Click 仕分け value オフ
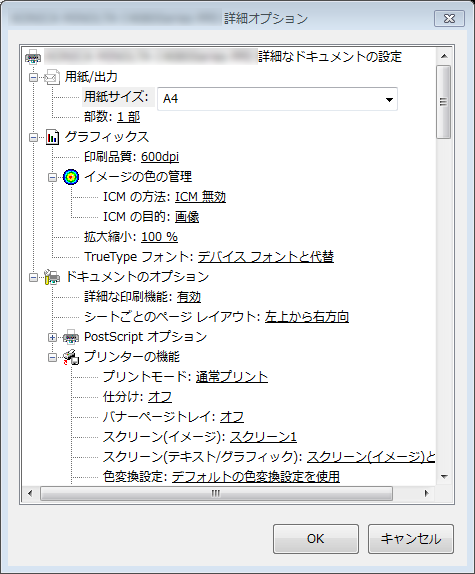Screen dimensions: 475x574 (160, 397)
